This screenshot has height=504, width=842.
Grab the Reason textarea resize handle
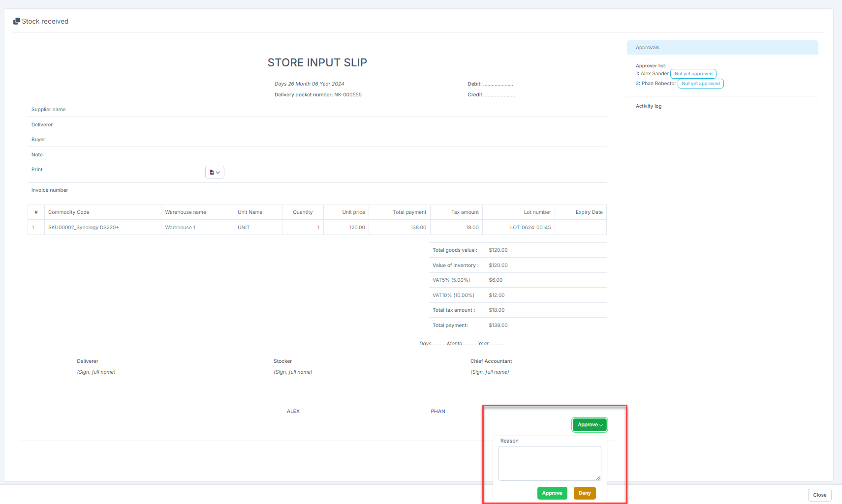click(598, 478)
